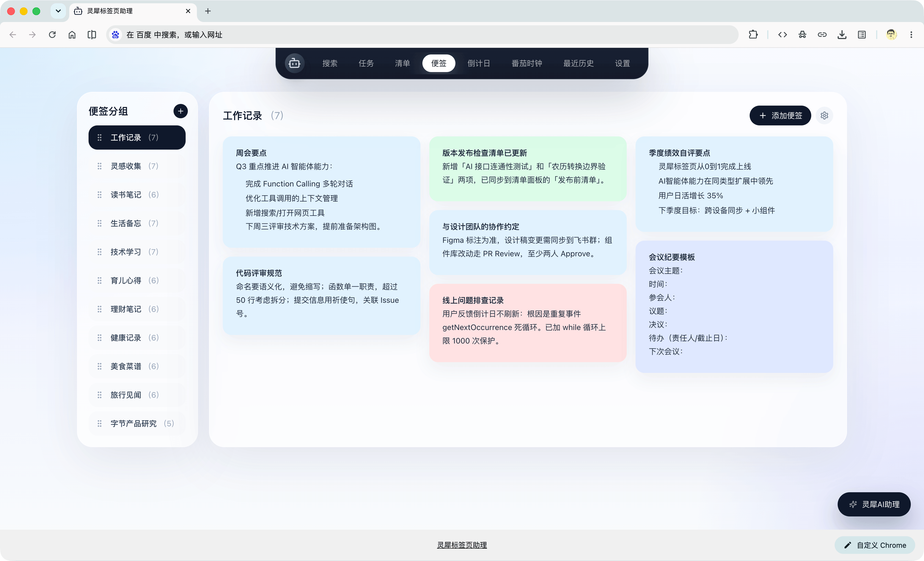The image size is (924, 561).
Task: Open the 会议纪要模板 note card
Action: coord(734,307)
